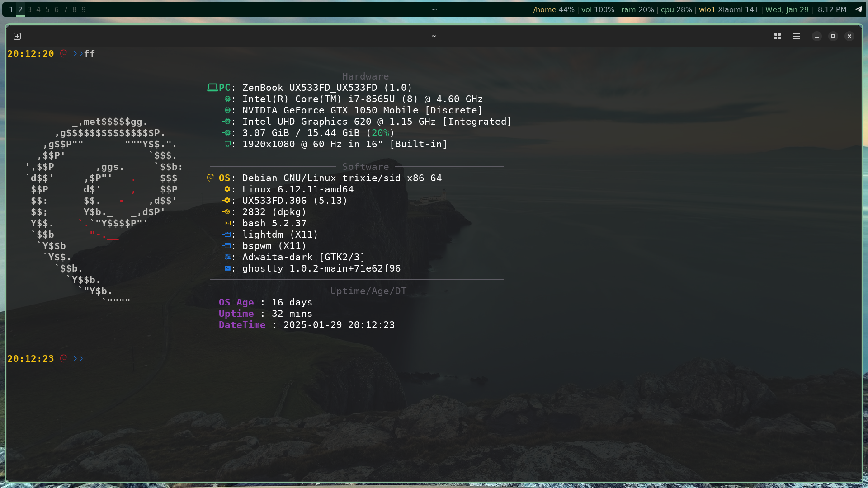The height and width of the screenshot is (488, 868).
Task: Click the memory icon on the 3.07 GiB line
Action: 227,133
